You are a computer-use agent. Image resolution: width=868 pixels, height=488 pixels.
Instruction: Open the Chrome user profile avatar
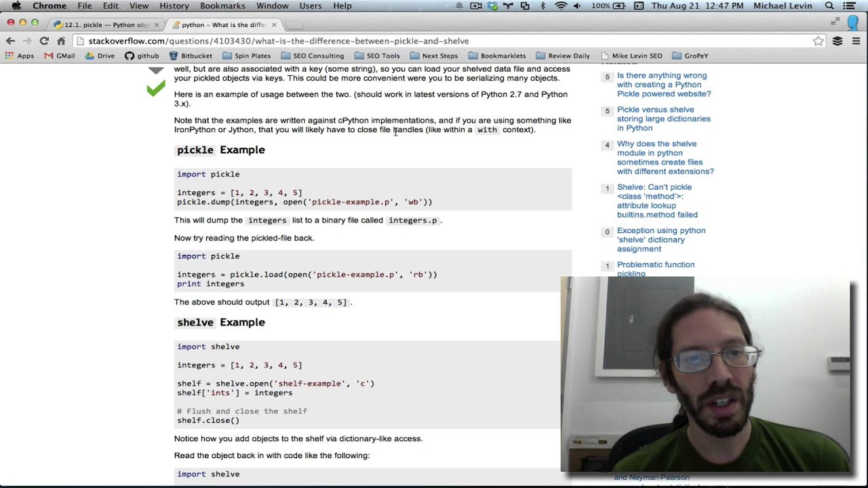tap(853, 23)
